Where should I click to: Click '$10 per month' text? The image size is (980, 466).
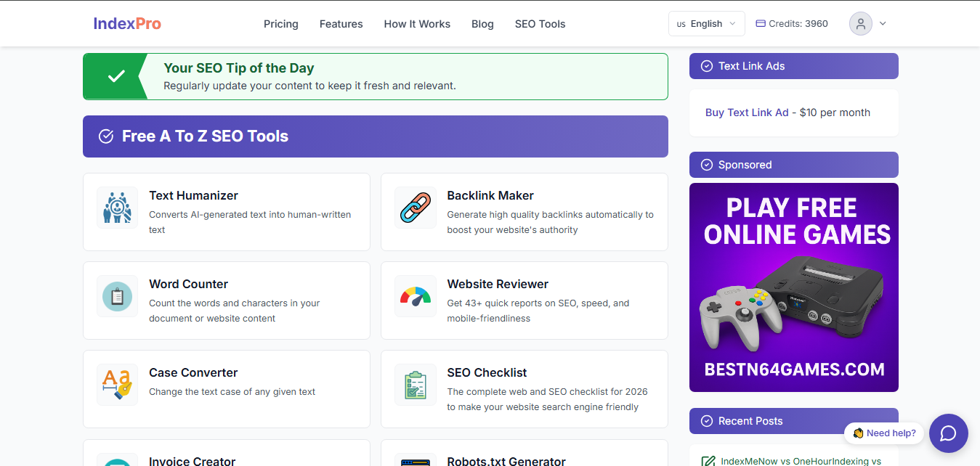click(835, 113)
